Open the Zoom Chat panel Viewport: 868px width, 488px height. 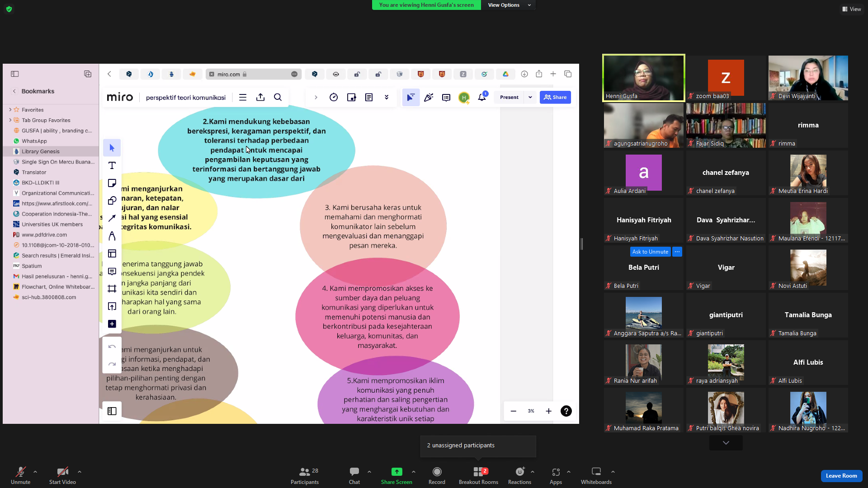354,476
